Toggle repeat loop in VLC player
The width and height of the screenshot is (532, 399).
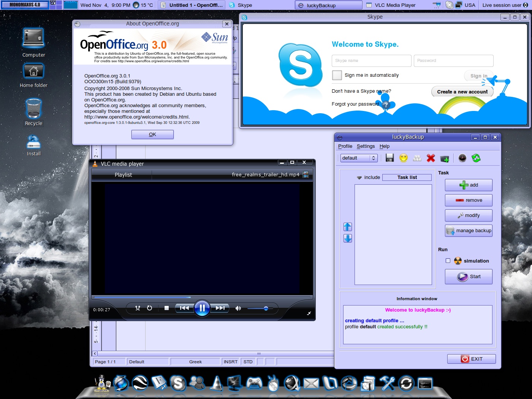point(149,308)
